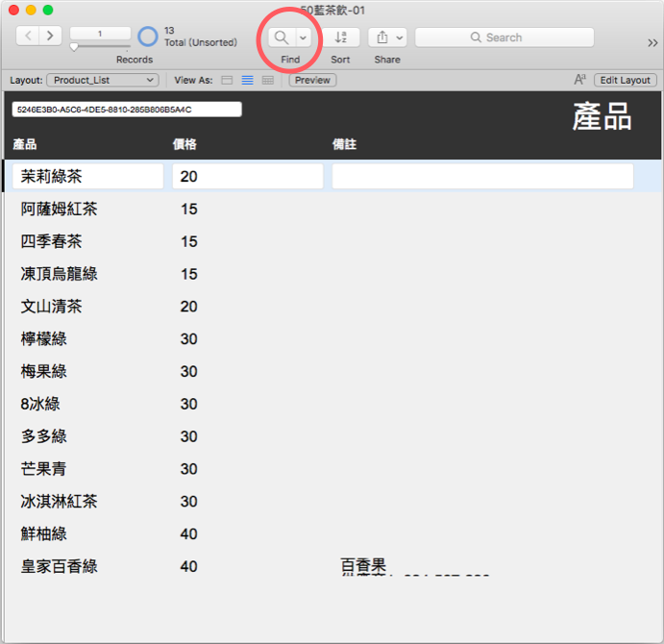The height and width of the screenshot is (644, 664).
Task: Switch to Form view icon
Action: click(x=227, y=80)
